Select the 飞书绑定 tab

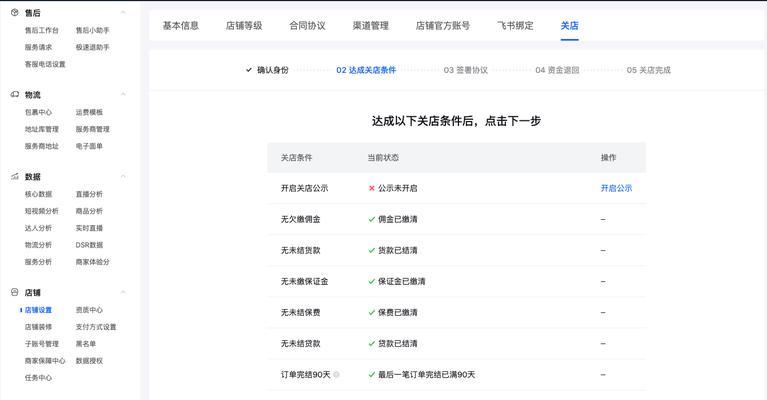(x=515, y=26)
